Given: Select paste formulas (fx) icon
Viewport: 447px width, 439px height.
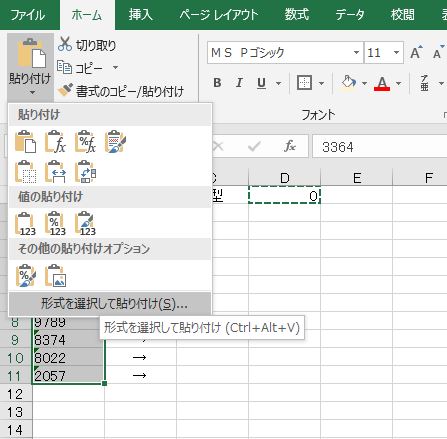Looking at the screenshot, I should coord(55,142).
